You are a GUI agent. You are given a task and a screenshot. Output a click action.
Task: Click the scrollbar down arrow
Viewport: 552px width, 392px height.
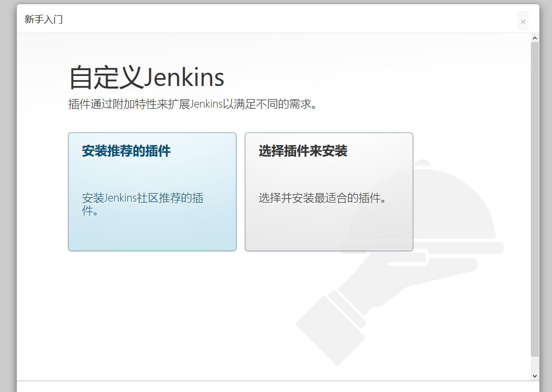point(535,376)
